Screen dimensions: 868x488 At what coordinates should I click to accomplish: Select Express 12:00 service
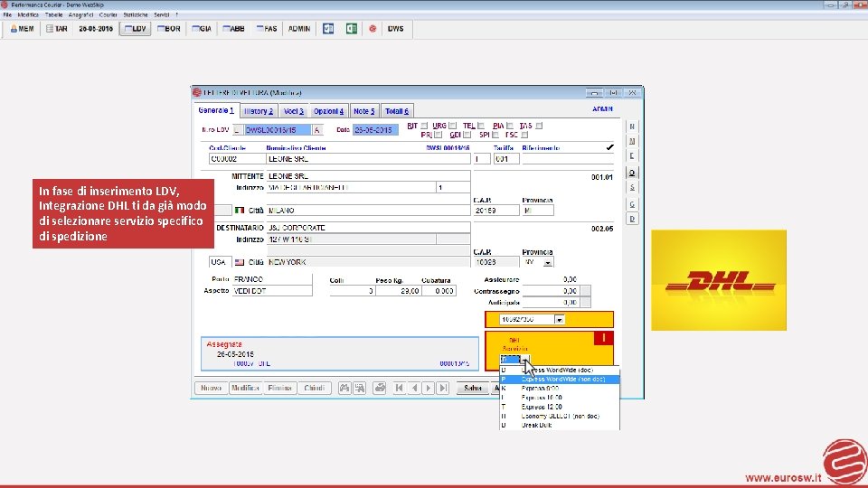pyautogui.click(x=560, y=407)
